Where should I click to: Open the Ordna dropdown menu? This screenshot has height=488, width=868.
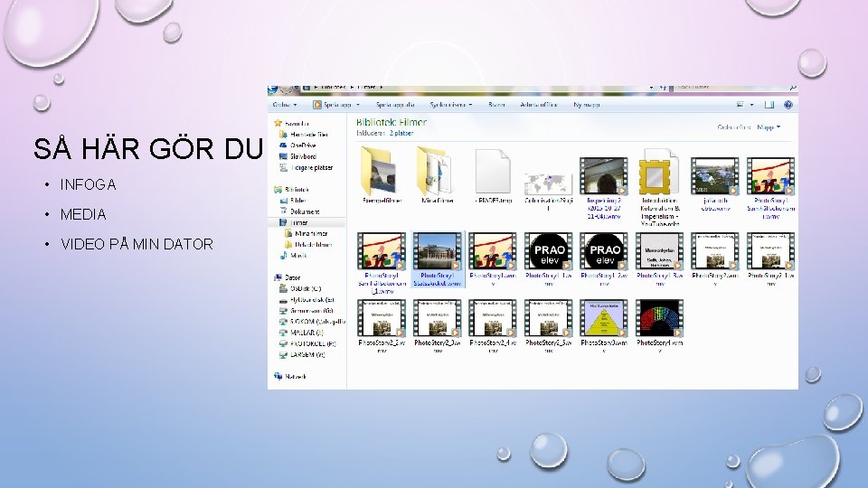pyautogui.click(x=285, y=105)
